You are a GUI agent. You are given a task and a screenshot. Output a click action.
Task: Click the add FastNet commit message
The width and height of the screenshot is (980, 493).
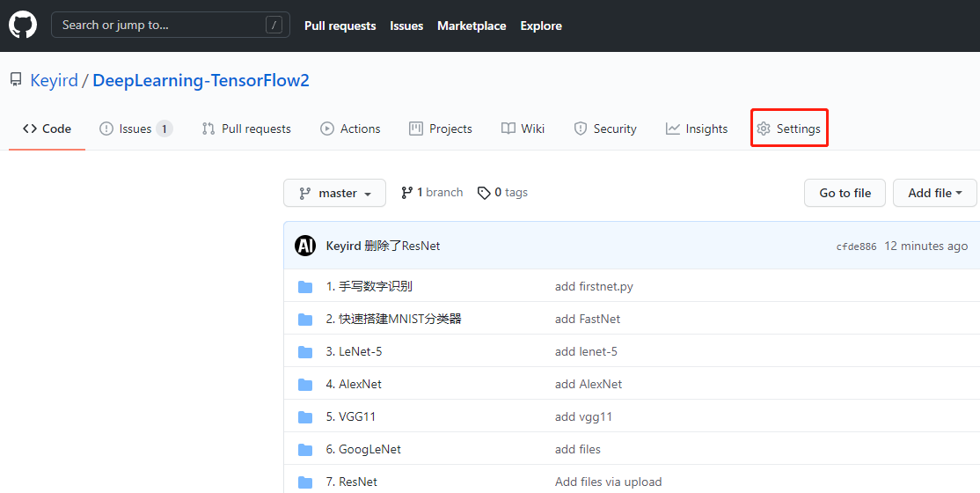[x=588, y=319]
